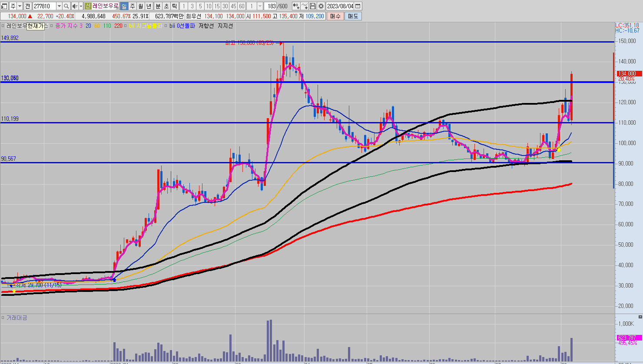Switch to the 초 second period
Viewport: 643px width, 364px height.
[166, 6]
